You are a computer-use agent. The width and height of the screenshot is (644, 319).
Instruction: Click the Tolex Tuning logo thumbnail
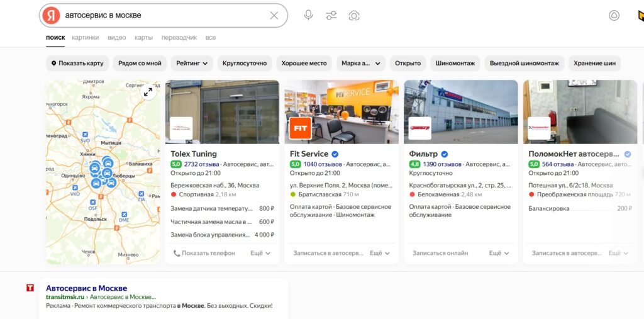(x=181, y=128)
